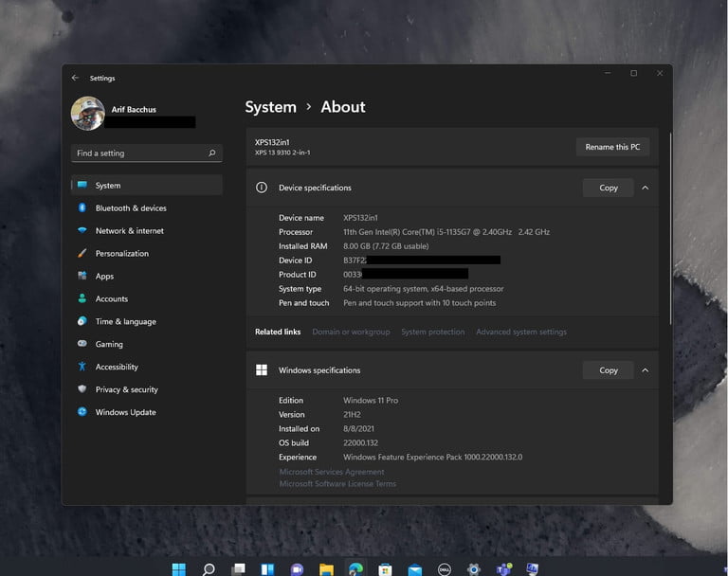Open Windows Update page

click(x=125, y=412)
